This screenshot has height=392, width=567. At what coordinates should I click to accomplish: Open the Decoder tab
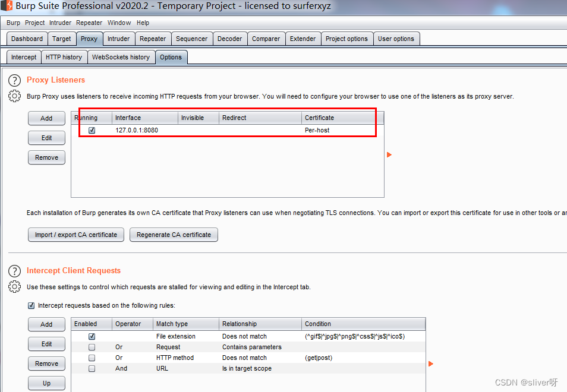point(229,39)
